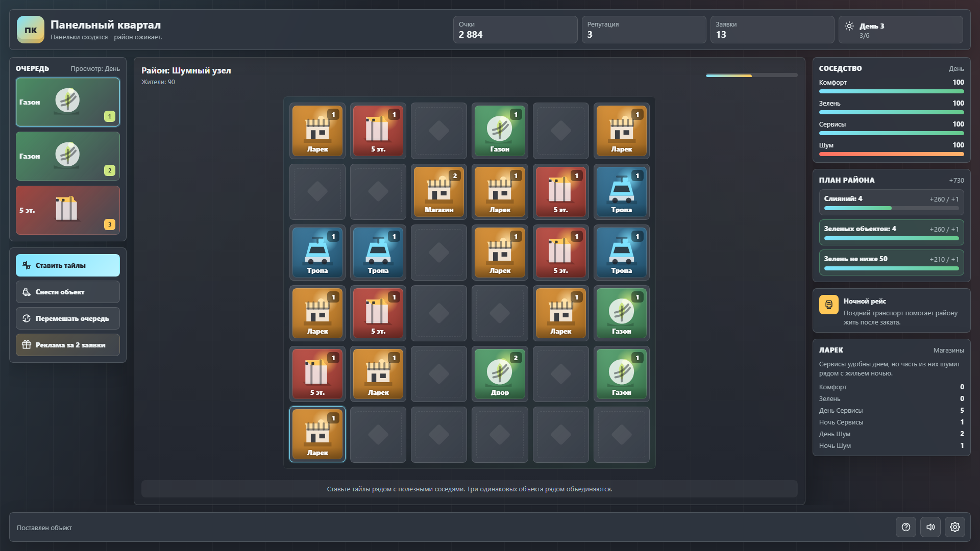Screen dimensions: 980x551
Task: Click Перемешать очередь button
Action: [x=68, y=318]
